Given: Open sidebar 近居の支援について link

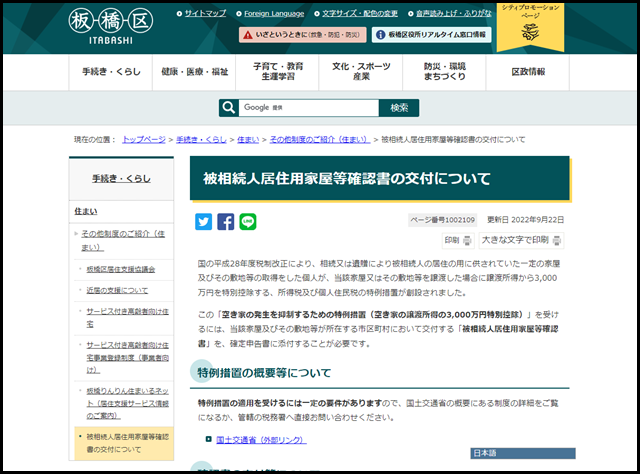Looking at the screenshot, I should point(117,290).
